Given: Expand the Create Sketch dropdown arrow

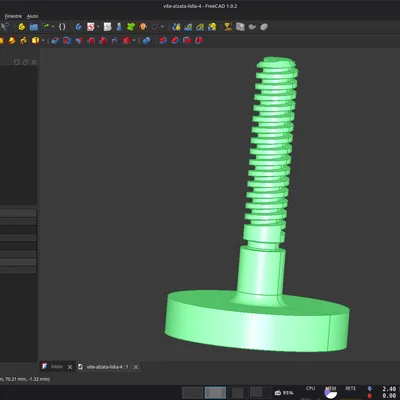Looking at the screenshot, I should pos(98,27).
